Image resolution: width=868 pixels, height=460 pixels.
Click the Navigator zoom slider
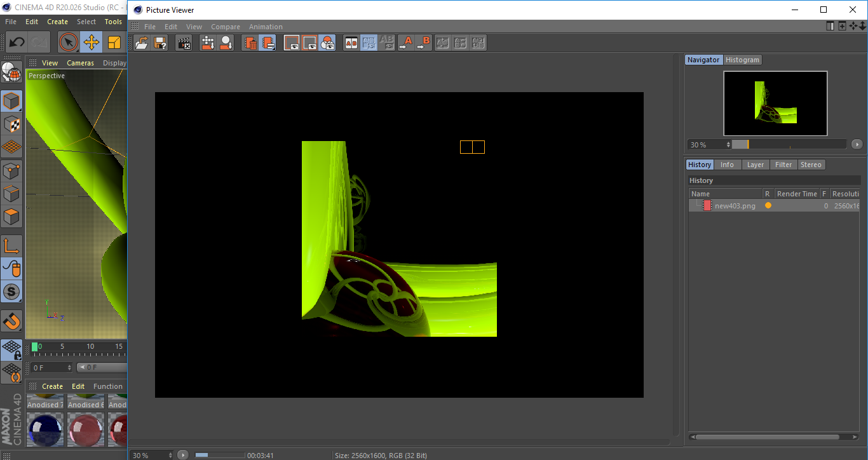point(789,144)
